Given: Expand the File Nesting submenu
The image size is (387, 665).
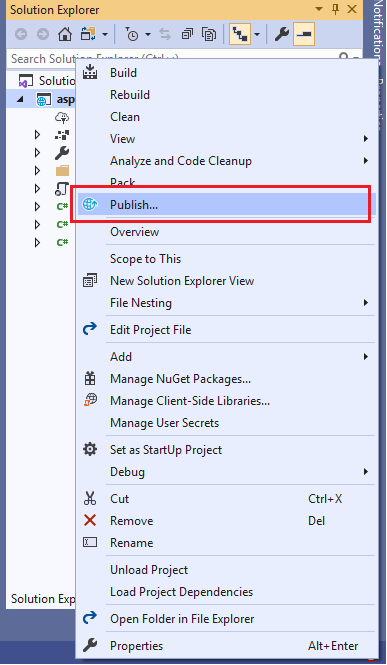Looking at the screenshot, I should (x=366, y=303).
